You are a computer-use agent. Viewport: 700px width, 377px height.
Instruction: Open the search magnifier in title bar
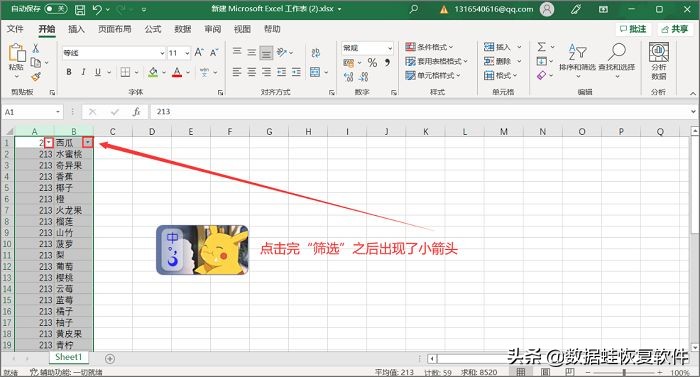pos(414,9)
